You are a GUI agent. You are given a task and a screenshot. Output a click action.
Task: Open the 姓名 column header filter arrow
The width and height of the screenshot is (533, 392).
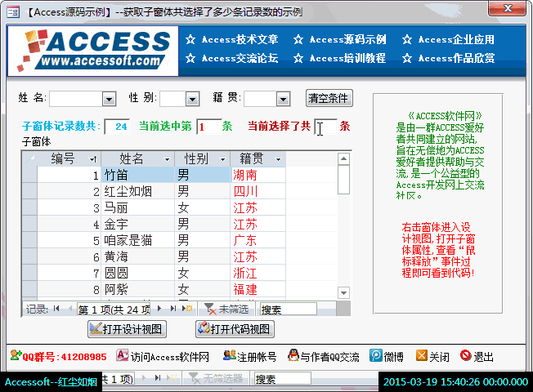(x=167, y=159)
